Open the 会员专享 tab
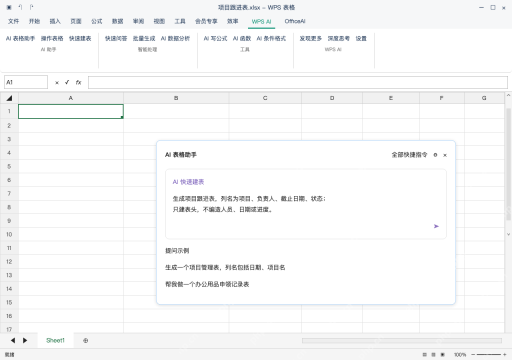This screenshot has width=512, height=360. [x=206, y=21]
